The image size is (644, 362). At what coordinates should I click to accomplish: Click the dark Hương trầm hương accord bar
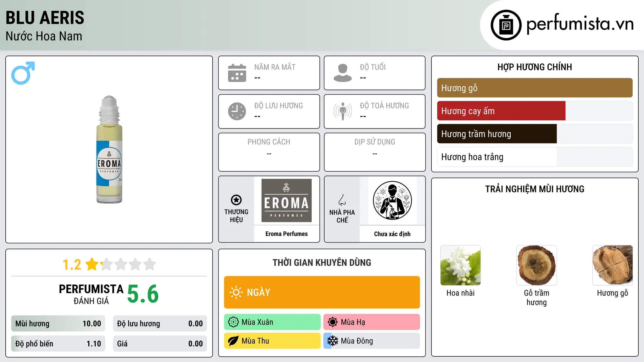(x=497, y=134)
